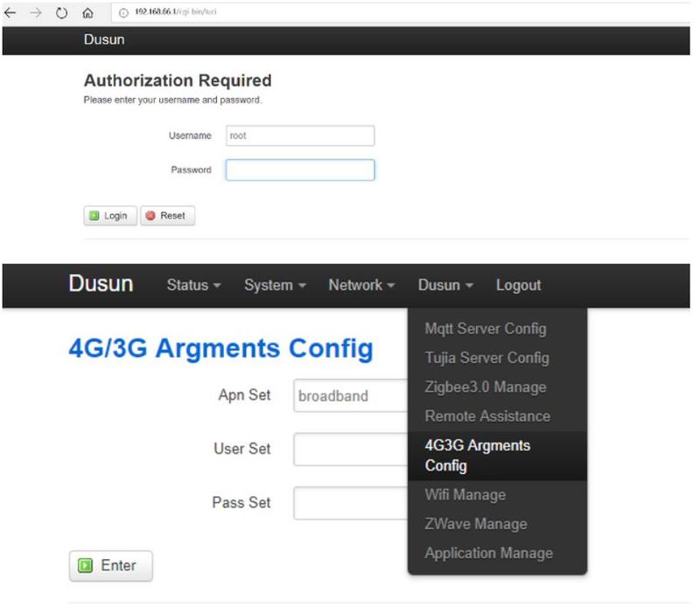Open Wifi Manage menu item
The width and height of the screenshot is (700, 615).
coord(497,495)
